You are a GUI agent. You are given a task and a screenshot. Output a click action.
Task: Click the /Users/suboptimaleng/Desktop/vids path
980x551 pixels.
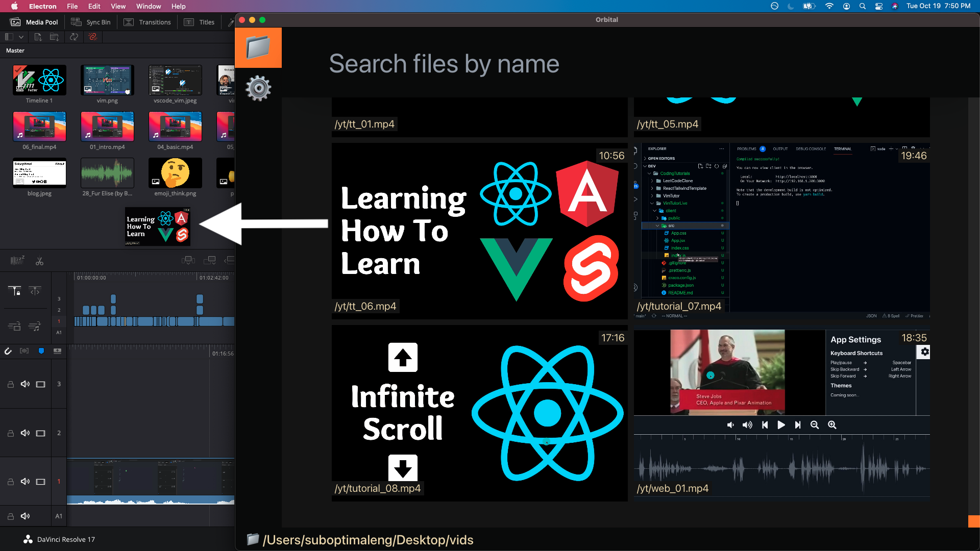click(x=368, y=540)
